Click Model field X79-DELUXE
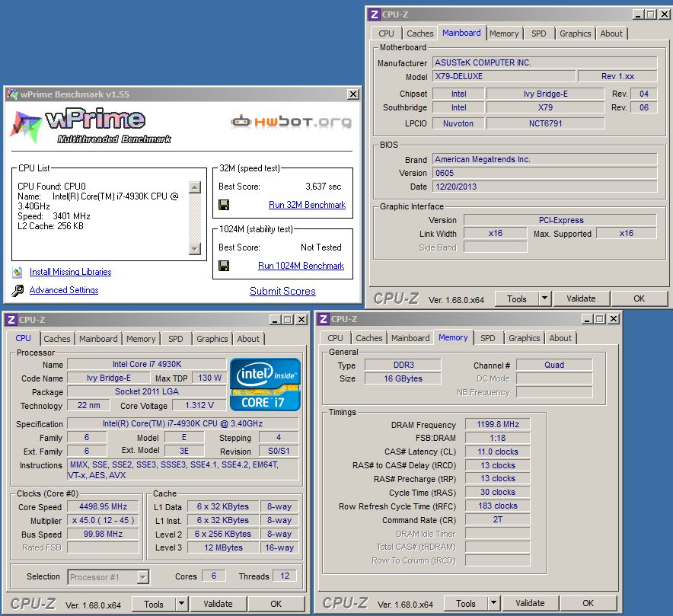 pyautogui.click(x=504, y=76)
